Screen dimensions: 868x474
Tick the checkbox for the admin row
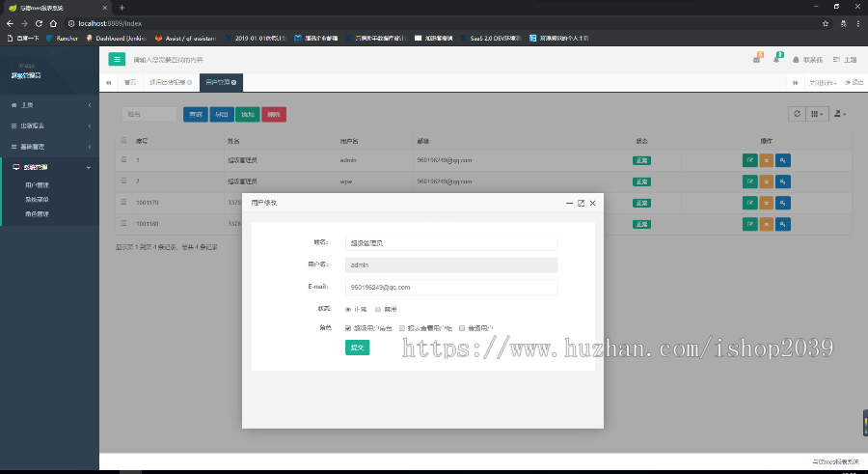click(124, 159)
